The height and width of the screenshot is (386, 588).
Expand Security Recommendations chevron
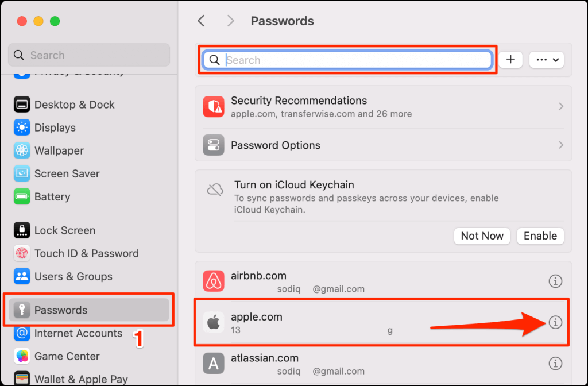(x=560, y=106)
